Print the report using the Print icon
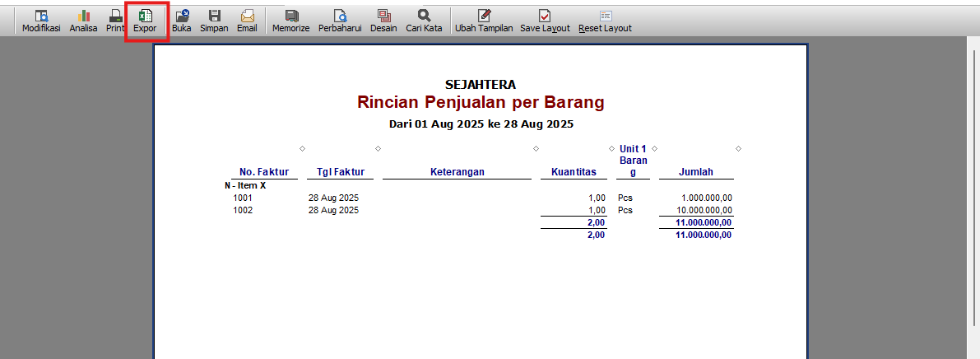Image resolution: width=980 pixels, height=359 pixels. point(115,21)
